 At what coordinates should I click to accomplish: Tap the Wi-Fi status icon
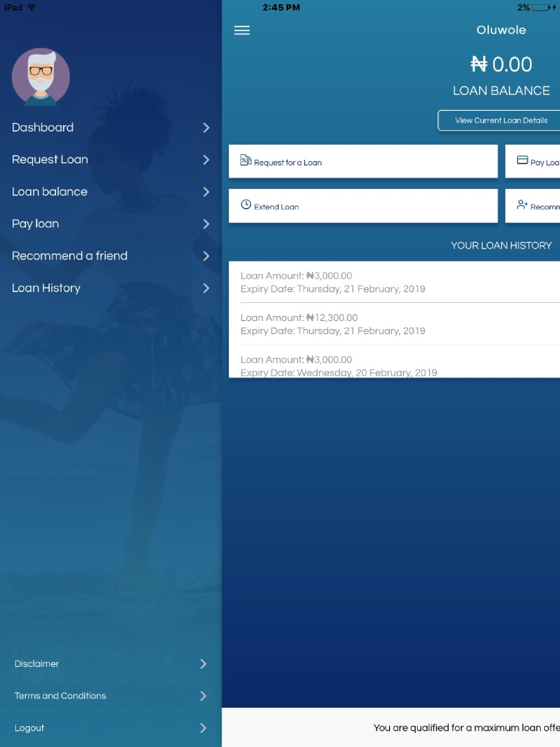[x=31, y=7]
